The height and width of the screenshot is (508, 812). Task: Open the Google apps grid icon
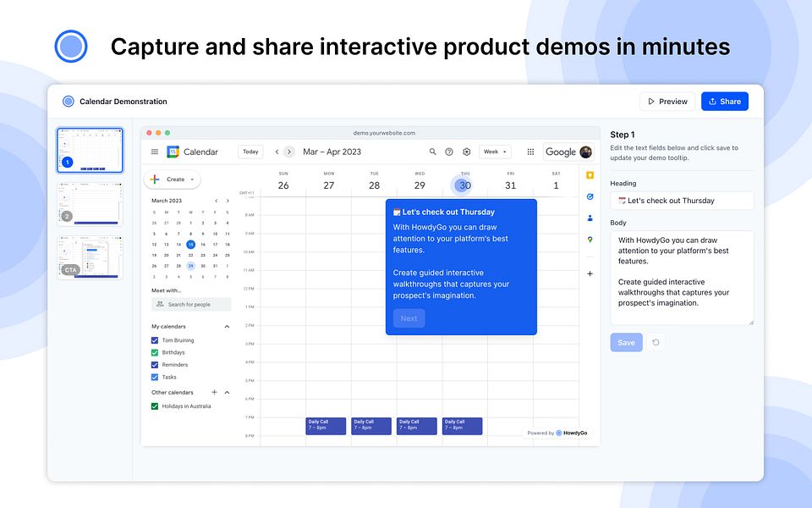[530, 152]
